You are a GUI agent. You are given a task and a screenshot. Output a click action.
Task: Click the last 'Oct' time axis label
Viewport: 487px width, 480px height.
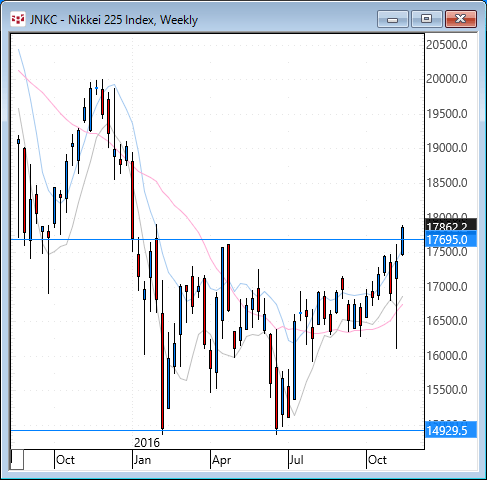pos(377,460)
